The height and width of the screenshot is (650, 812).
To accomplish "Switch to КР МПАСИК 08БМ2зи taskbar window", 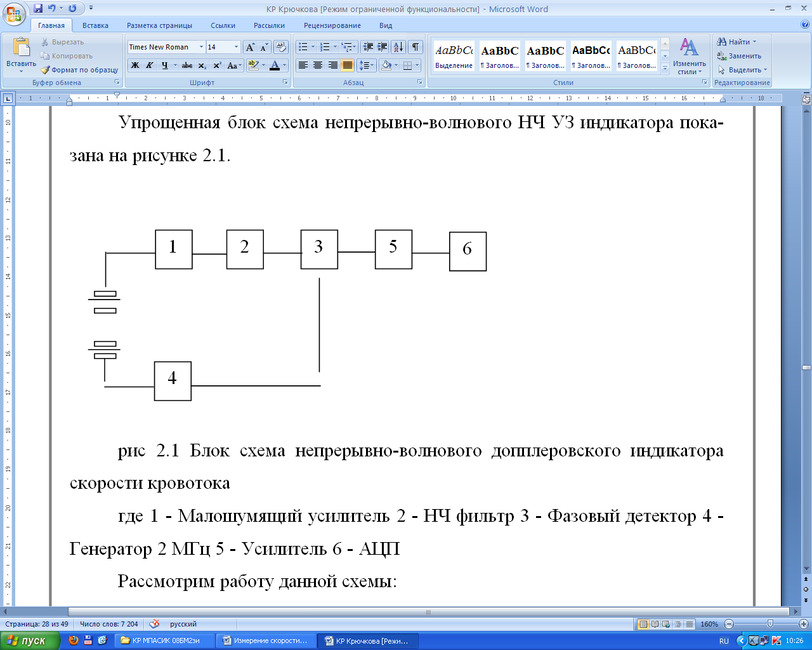I will (165, 640).
